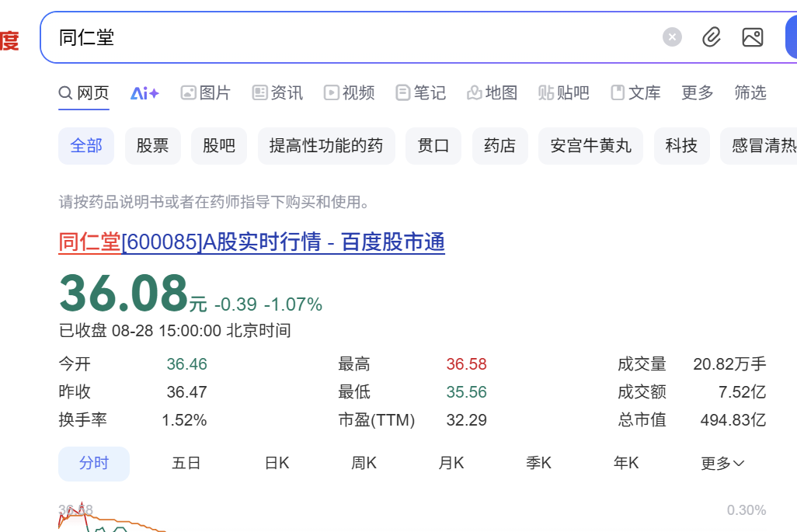Select the 全部 filter chip
Viewport: 797px width, 532px height.
point(86,146)
